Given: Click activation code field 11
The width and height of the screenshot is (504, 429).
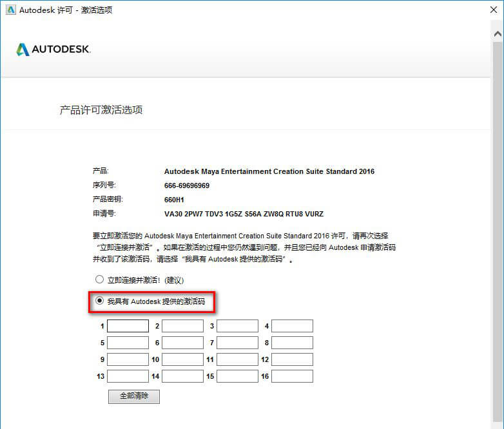Looking at the screenshot, I should (x=237, y=359).
